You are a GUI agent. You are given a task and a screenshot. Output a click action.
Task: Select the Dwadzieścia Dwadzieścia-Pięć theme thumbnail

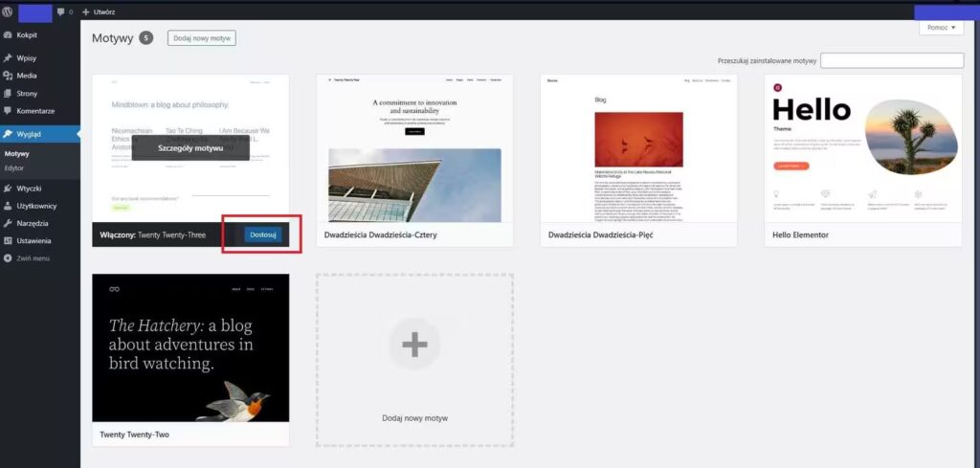pos(638,148)
